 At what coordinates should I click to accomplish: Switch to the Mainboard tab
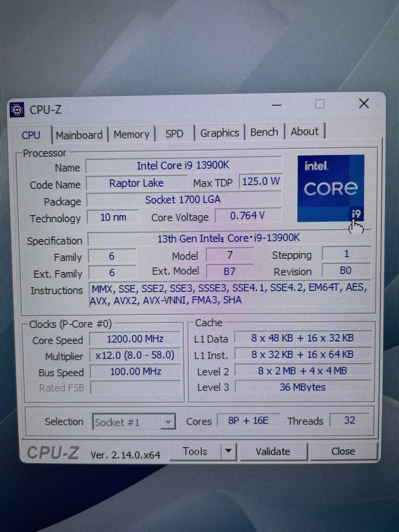pyautogui.click(x=79, y=134)
